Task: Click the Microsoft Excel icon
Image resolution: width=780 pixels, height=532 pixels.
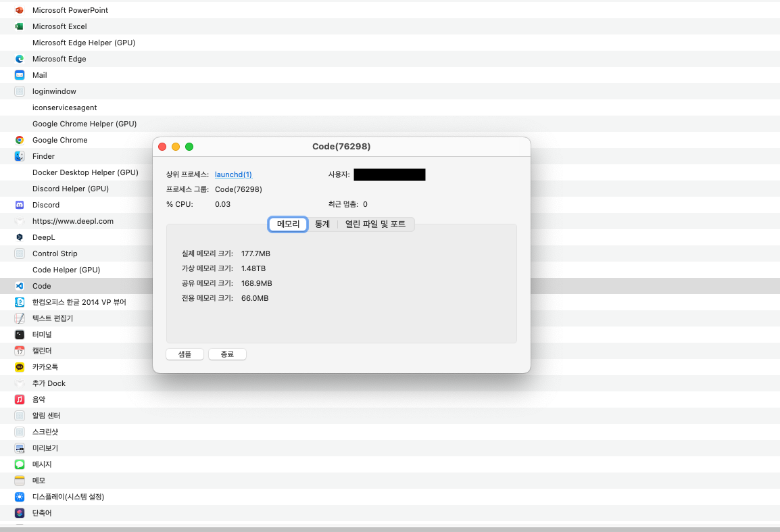Action: (x=20, y=26)
